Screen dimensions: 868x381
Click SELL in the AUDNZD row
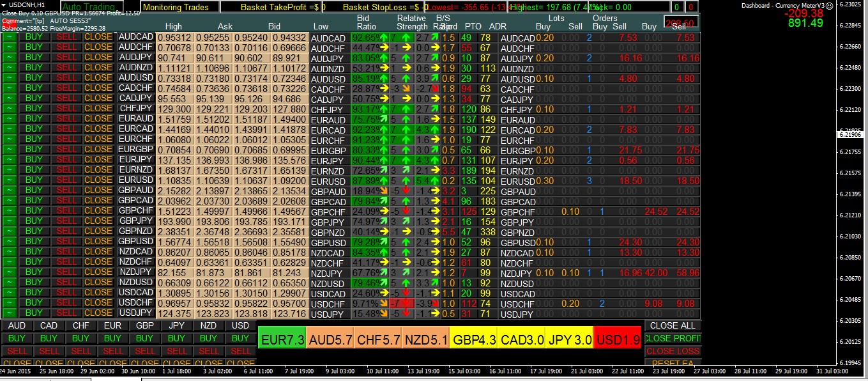66,68
